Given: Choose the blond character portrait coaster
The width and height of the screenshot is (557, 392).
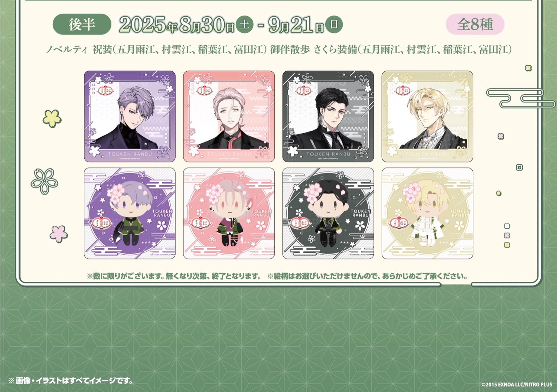Looking at the screenshot, I should point(427,117).
